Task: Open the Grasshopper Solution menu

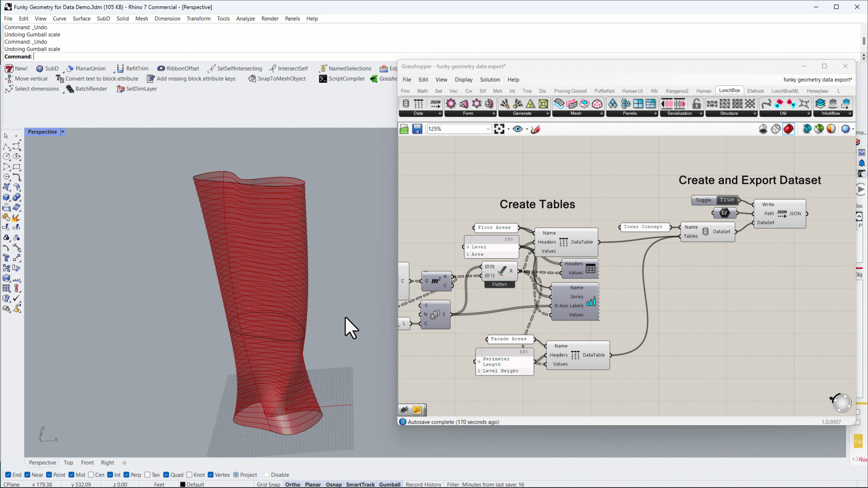Action: [490, 80]
